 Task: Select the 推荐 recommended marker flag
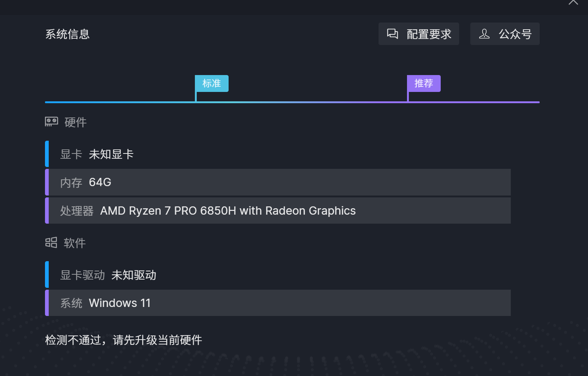[424, 83]
